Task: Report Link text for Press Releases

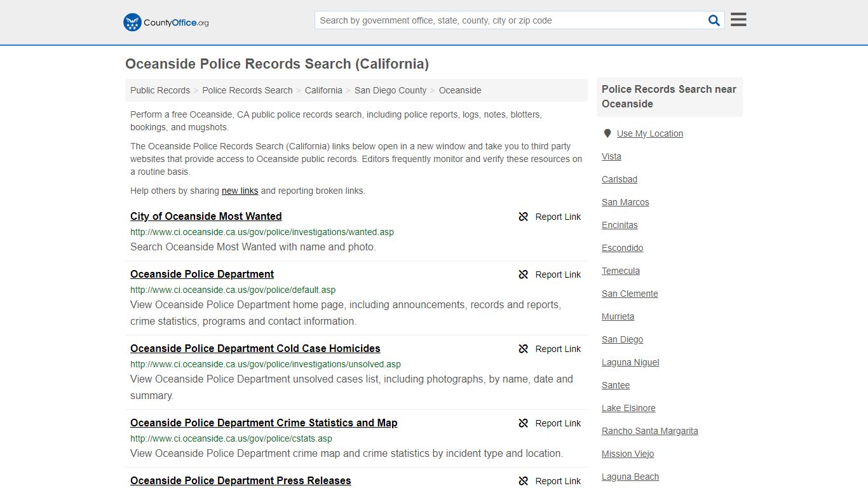Action: pos(558,481)
